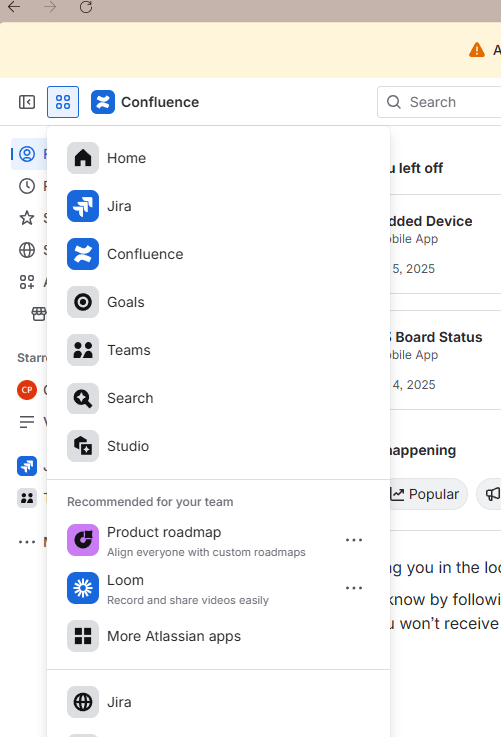Open Goals from app switcher
This screenshot has height=737, width=501.
(218, 302)
